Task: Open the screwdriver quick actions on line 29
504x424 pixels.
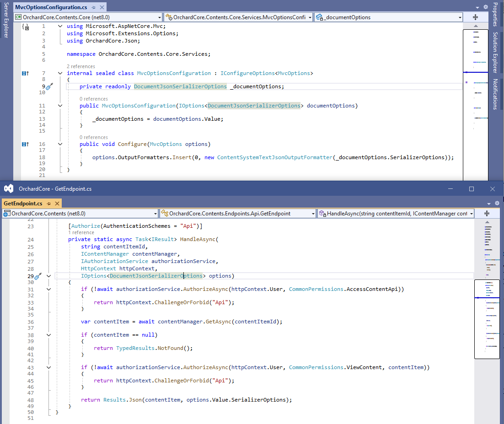Action: point(38,276)
